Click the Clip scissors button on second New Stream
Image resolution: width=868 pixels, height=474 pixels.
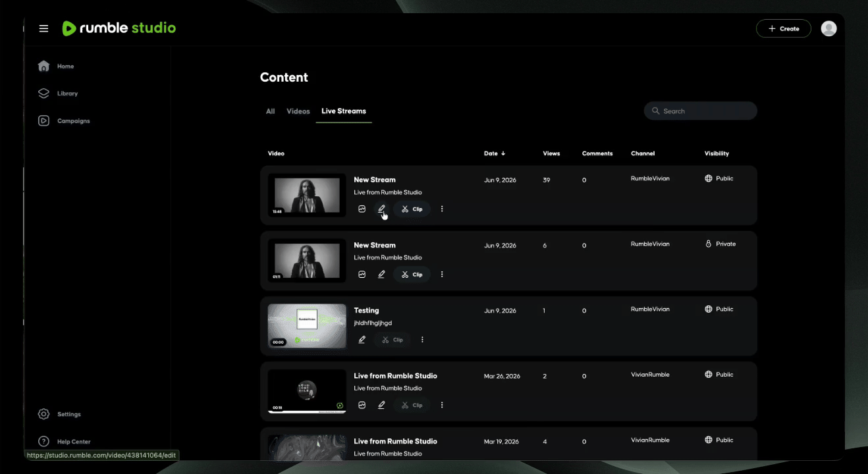coord(412,274)
